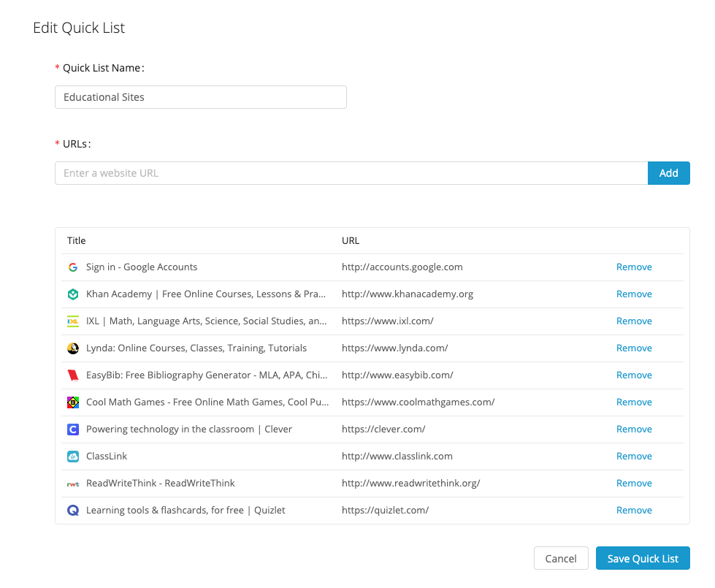Select the Lynda: Online Courses title
The width and height of the screenshot is (715, 588).
point(196,348)
